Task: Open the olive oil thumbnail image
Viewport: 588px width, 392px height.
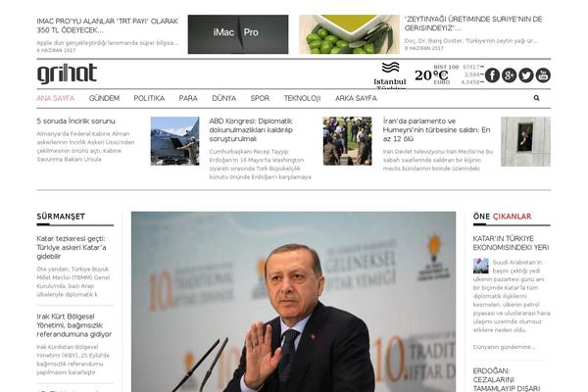Action: [349, 34]
